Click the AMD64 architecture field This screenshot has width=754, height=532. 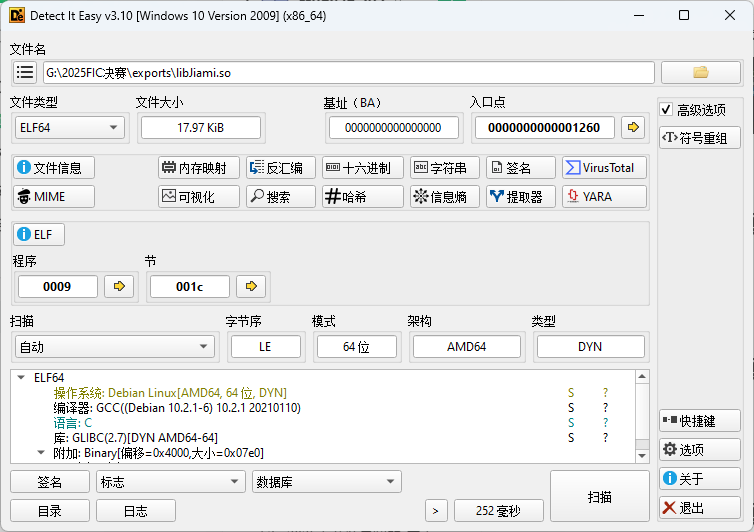(466, 347)
